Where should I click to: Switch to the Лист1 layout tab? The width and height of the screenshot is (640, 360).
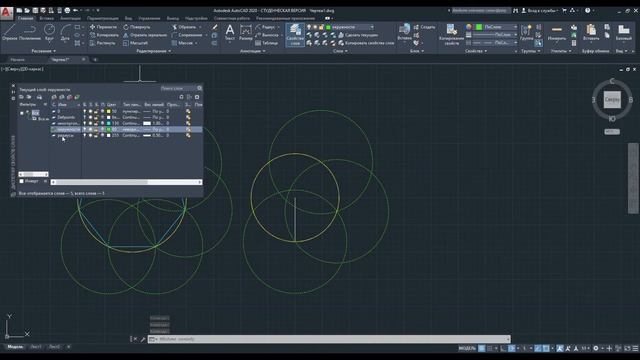tap(36, 347)
